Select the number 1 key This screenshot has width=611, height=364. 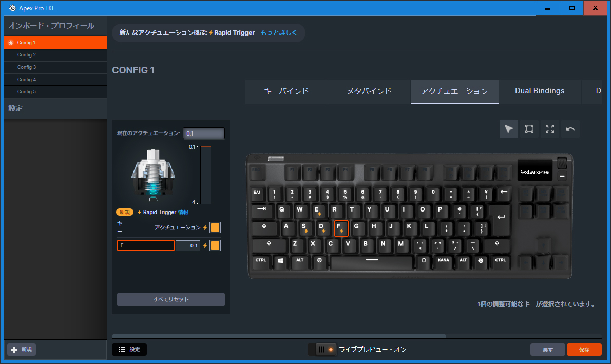pos(275,193)
